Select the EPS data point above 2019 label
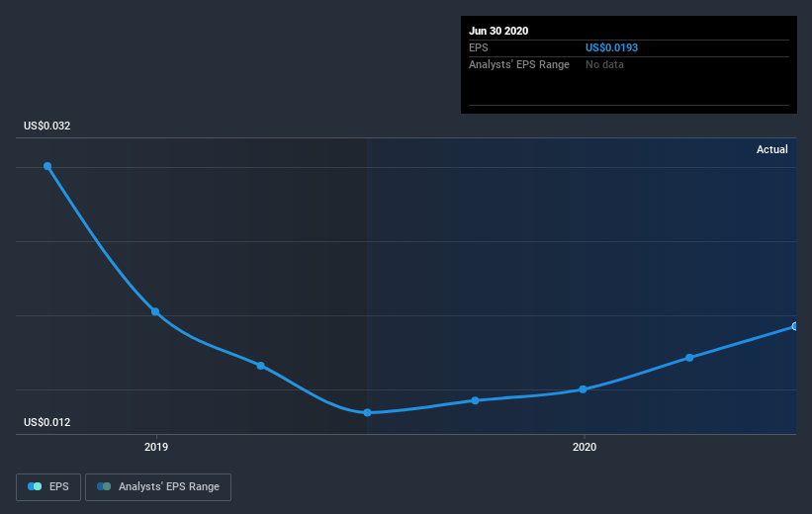Screen dimensions: 812x514 (x=155, y=311)
